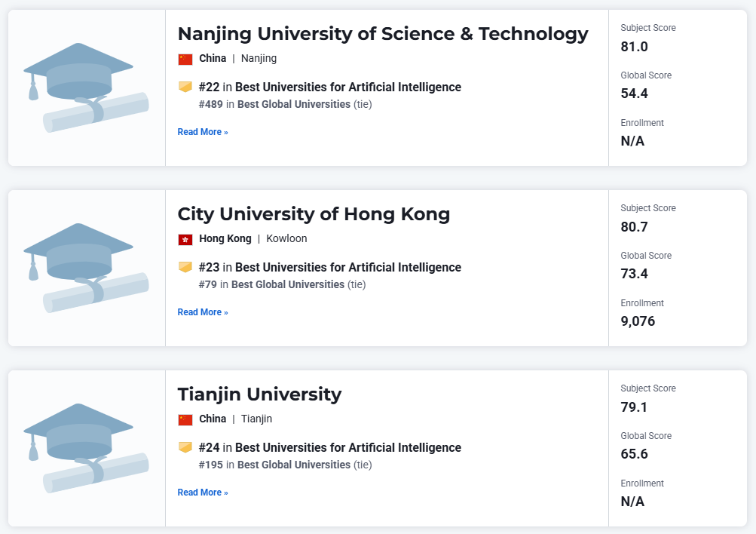Click Tianjin University graduation cap image

[87, 448]
